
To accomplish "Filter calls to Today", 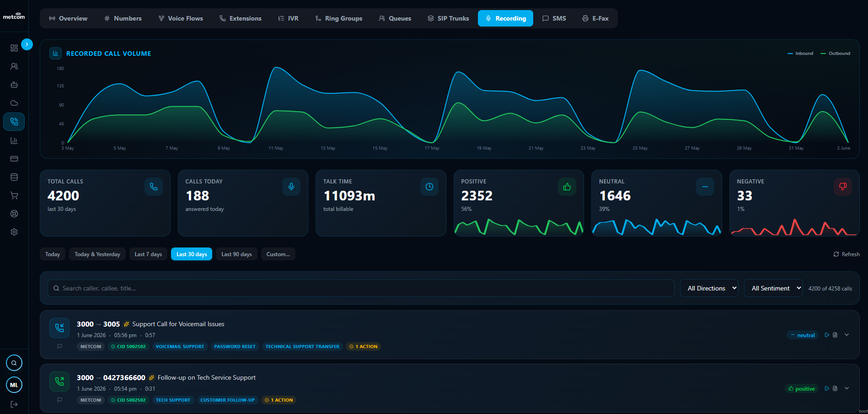I will (x=53, y=254).
